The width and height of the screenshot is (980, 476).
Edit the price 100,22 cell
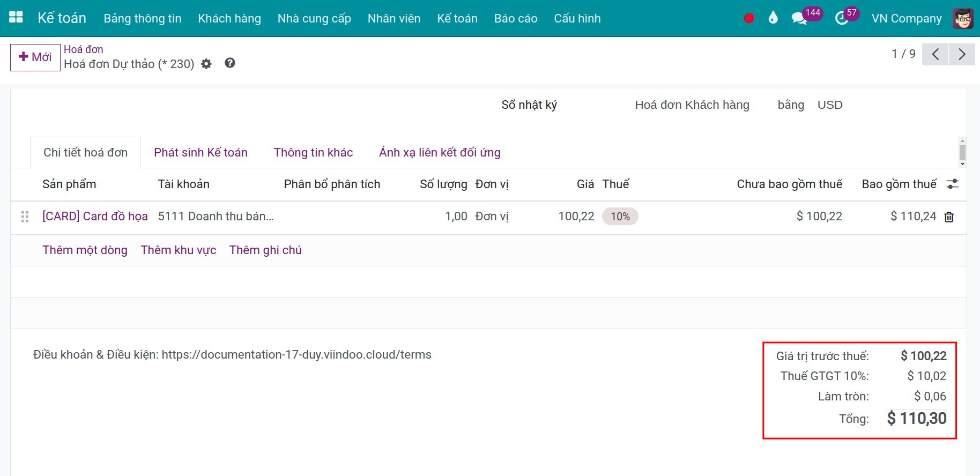(x=576, y=217)
